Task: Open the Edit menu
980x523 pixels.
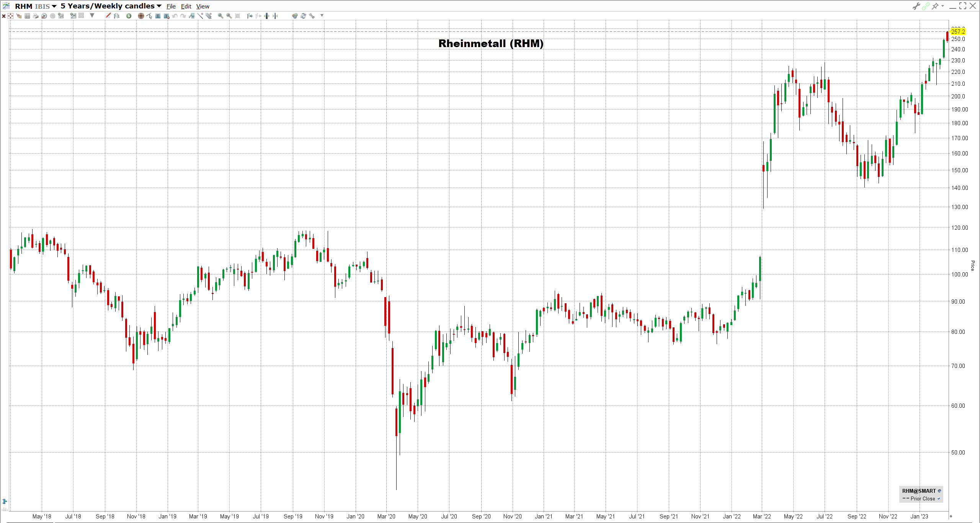Action: (x=186, y=7)
